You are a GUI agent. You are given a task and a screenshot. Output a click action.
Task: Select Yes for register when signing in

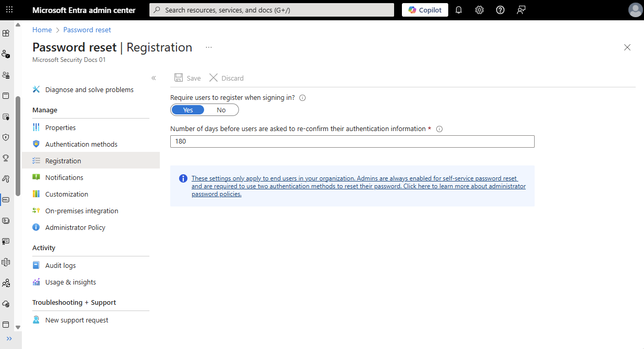(x=188, y=110)
